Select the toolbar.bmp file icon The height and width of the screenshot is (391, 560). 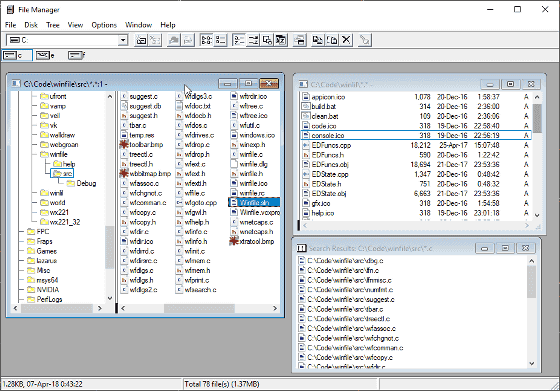(x=124, y=145)
